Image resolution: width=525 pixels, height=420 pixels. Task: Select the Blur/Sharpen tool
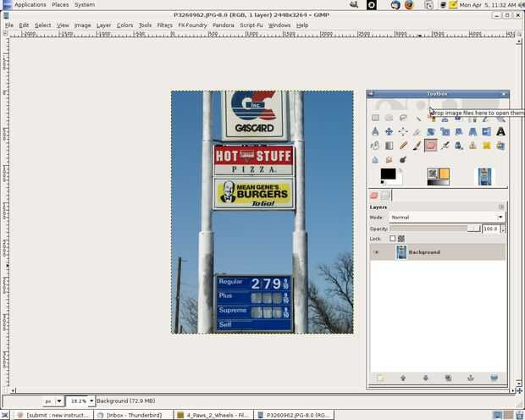375,160
